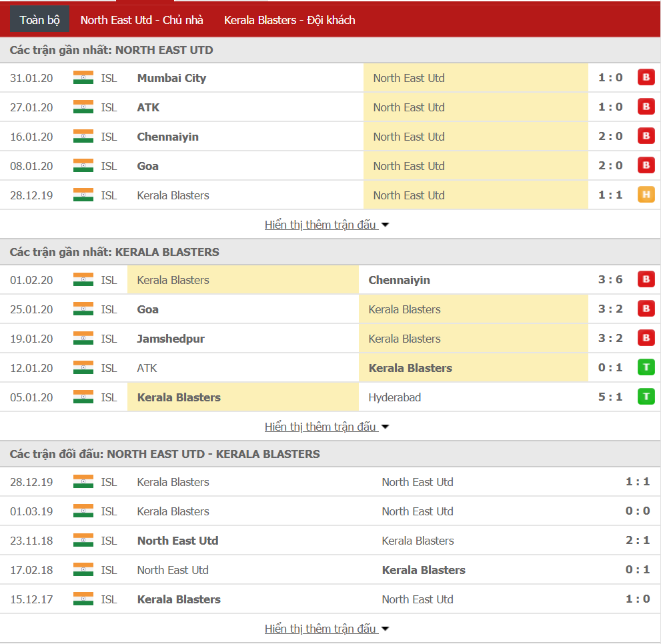Click red B badge for 08.01.20 Goa match

[x=646, y=165]
